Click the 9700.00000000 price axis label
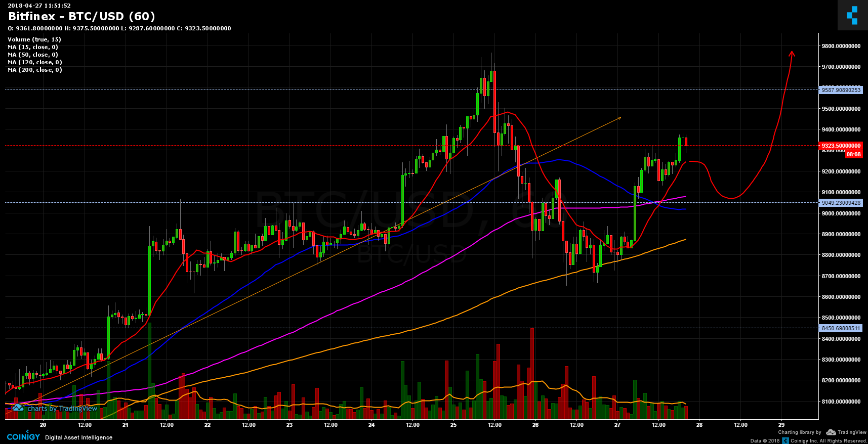The height and width of the screenshot is (444, 868). 841,67
